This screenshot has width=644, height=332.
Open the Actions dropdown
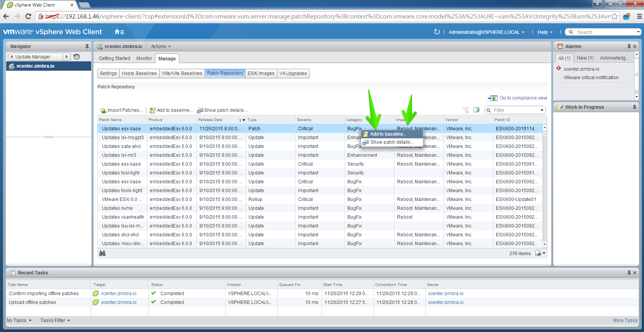pos(161,46)
